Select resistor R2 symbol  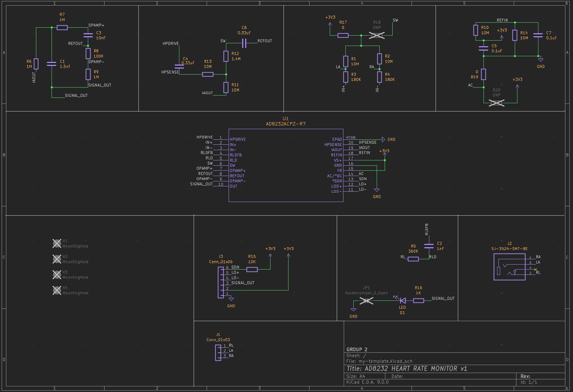pos(379,59)
